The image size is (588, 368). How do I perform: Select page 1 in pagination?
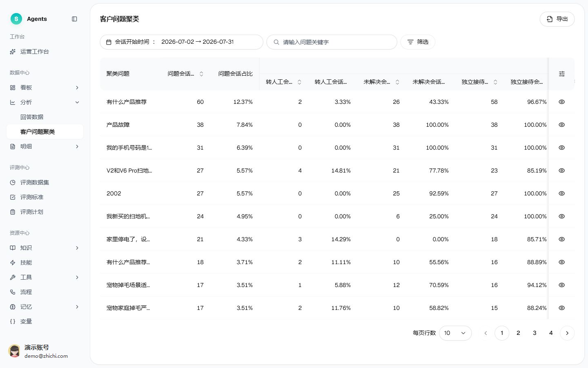click(x=502, y=333)
